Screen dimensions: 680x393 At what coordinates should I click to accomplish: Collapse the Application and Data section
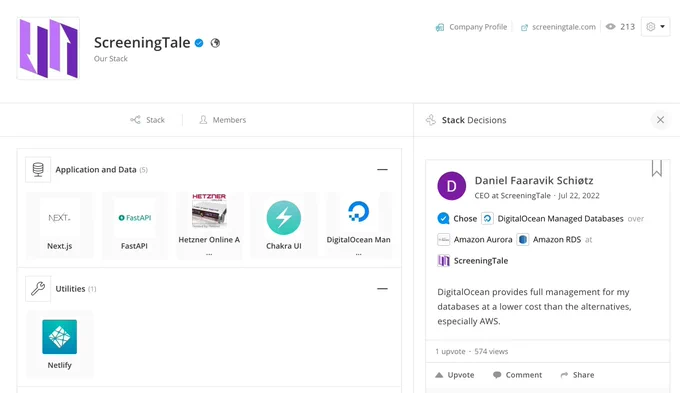pyautogui.click(x=382, y=170)
